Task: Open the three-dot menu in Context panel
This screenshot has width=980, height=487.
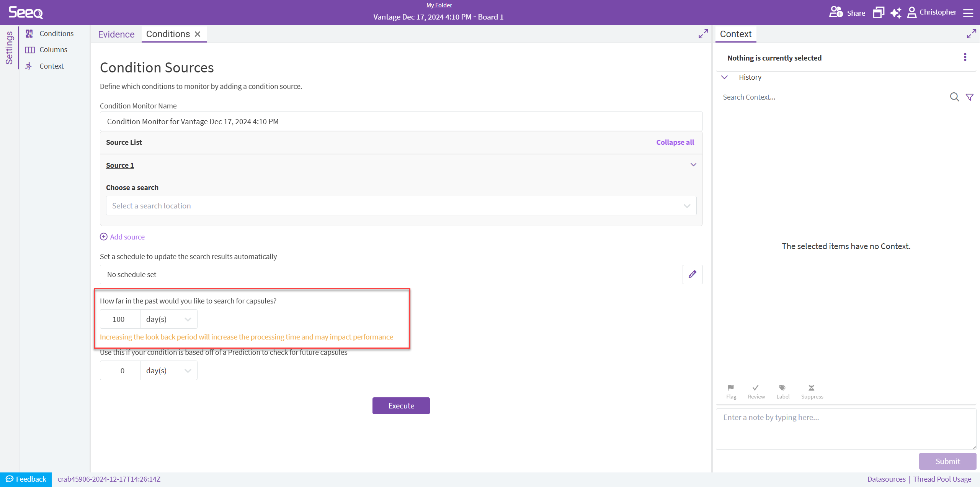Action: pos(965,57)
